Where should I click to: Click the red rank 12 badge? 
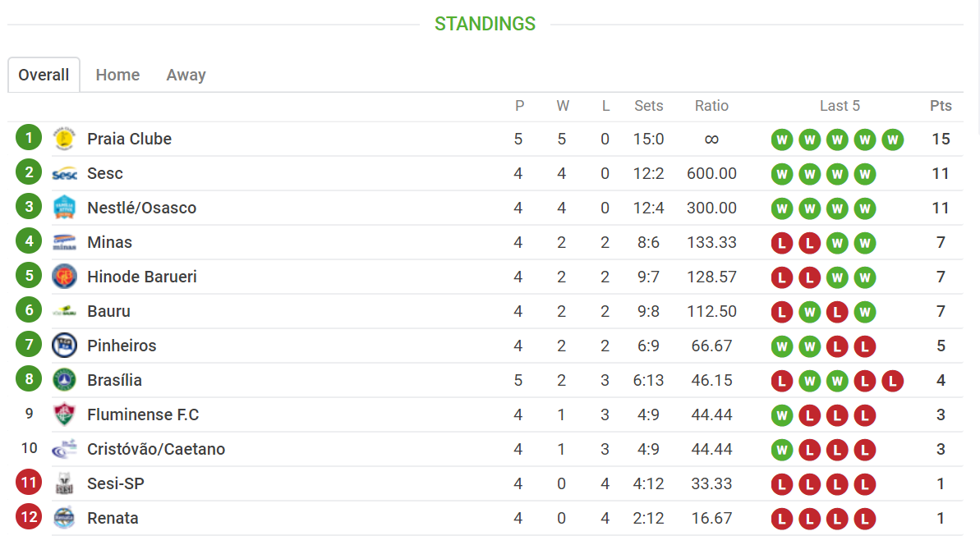pos(29,518)
